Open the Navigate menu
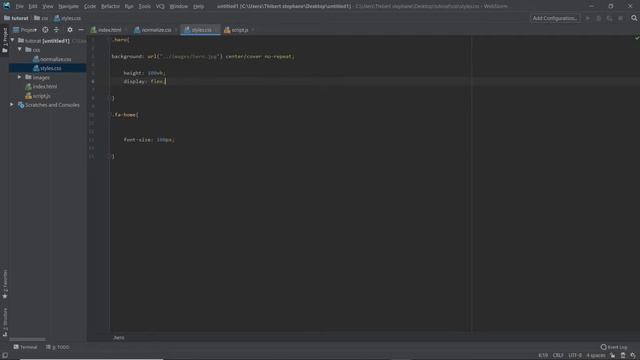Viewport: 640px width, 360px height. (68, 6)
